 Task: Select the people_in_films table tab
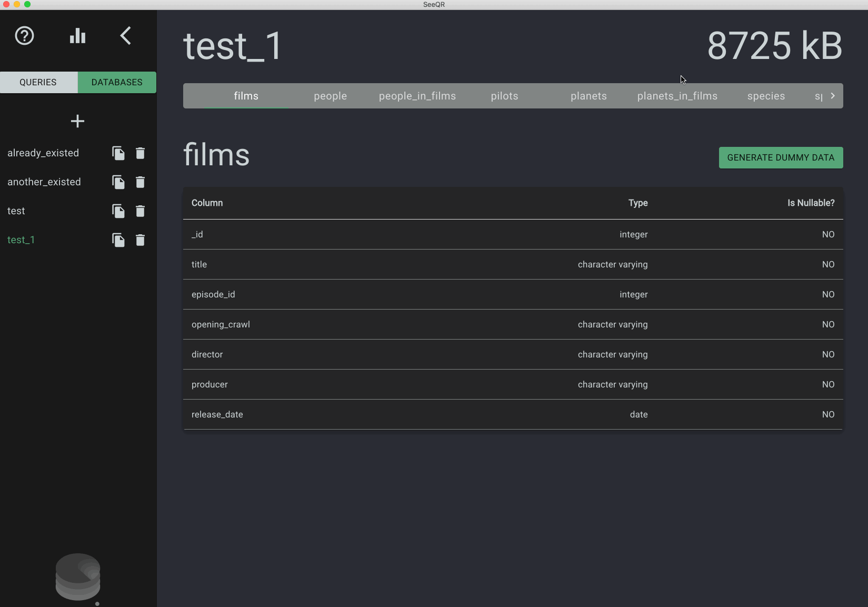[417, 96]
